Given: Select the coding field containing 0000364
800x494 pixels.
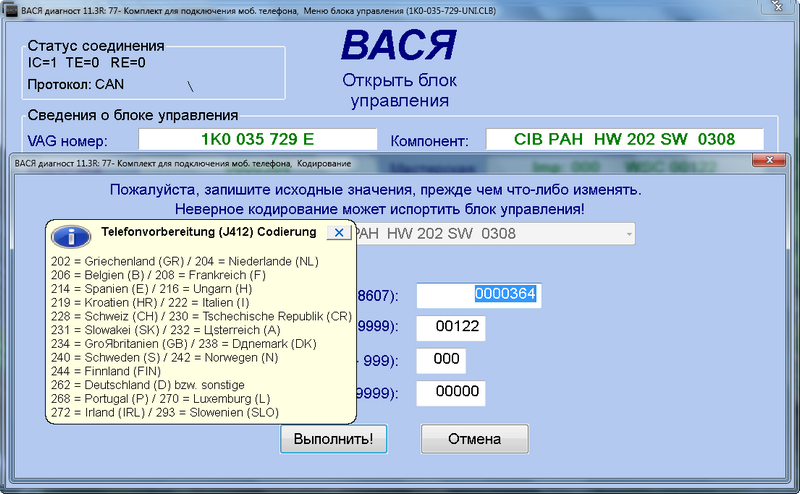Looking at the screenshot, I should [479, 295].
